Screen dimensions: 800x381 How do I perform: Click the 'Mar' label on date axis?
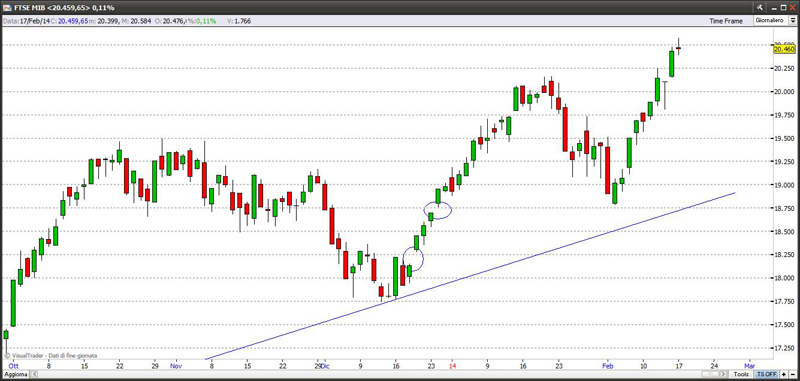[749, 366]
